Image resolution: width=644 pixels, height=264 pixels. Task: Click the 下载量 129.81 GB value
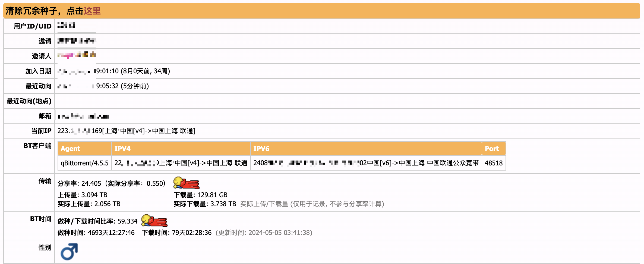pos(212,195)
